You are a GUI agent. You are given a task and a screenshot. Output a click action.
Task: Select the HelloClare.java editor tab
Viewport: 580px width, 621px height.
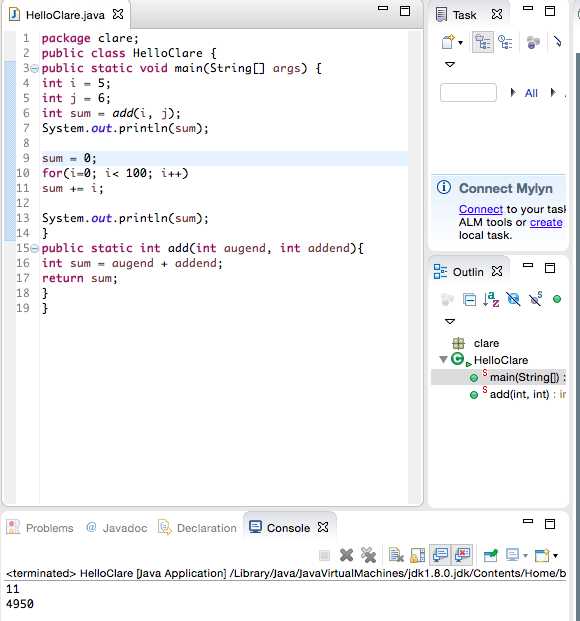pos(65,15)
